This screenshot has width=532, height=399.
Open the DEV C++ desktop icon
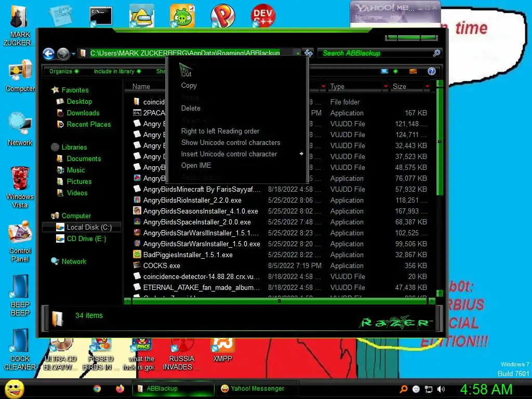(x=263, y=15)
